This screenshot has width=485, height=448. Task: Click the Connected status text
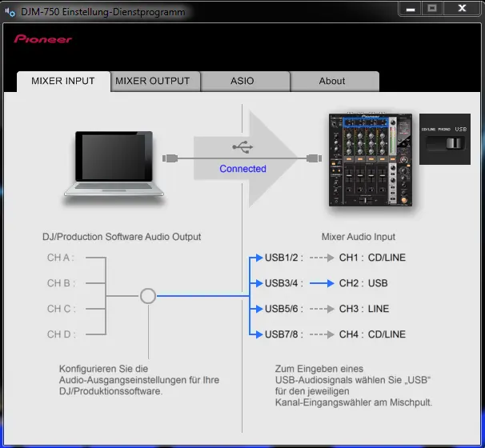click(x=242, y=169)
